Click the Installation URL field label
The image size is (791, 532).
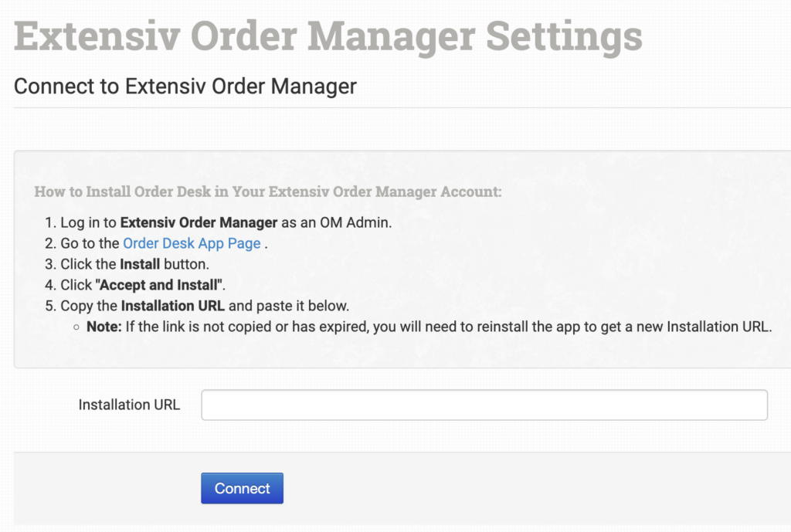pyautogui.click(x=129, y=405)
